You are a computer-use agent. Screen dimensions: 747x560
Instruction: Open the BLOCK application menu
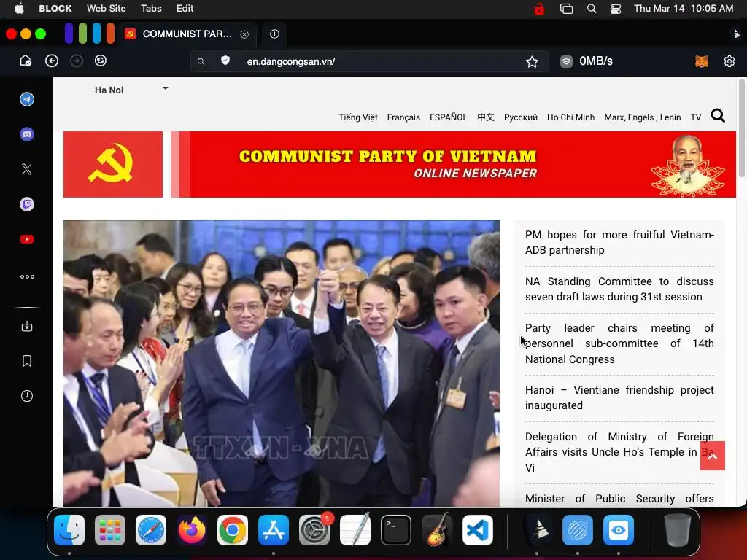point(55,8)
